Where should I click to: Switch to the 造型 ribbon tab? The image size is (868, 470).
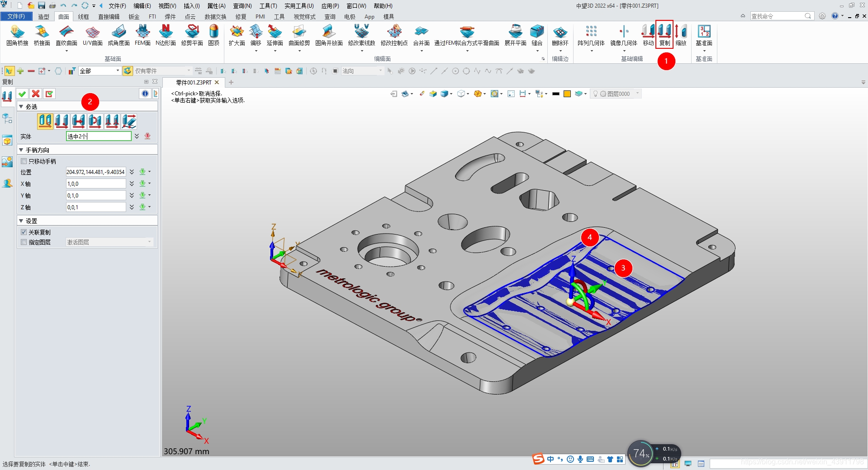coord(43,17)
